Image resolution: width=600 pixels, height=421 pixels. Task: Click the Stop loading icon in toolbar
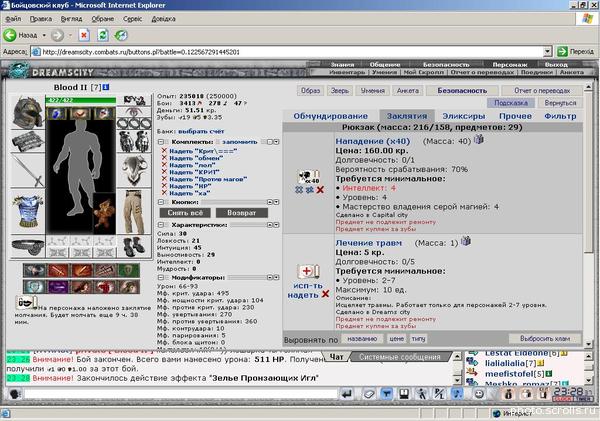point(84,35)
